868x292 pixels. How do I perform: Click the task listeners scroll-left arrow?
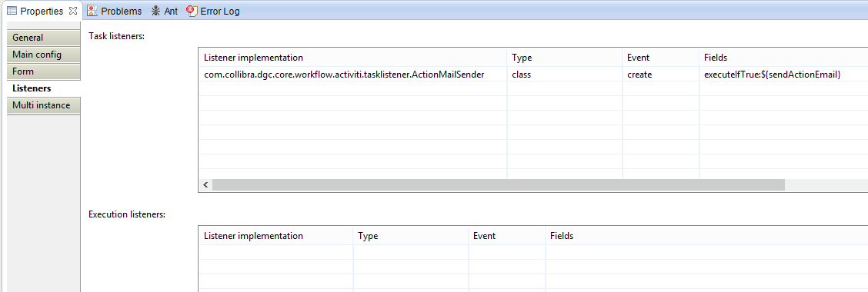pos(205,184)
